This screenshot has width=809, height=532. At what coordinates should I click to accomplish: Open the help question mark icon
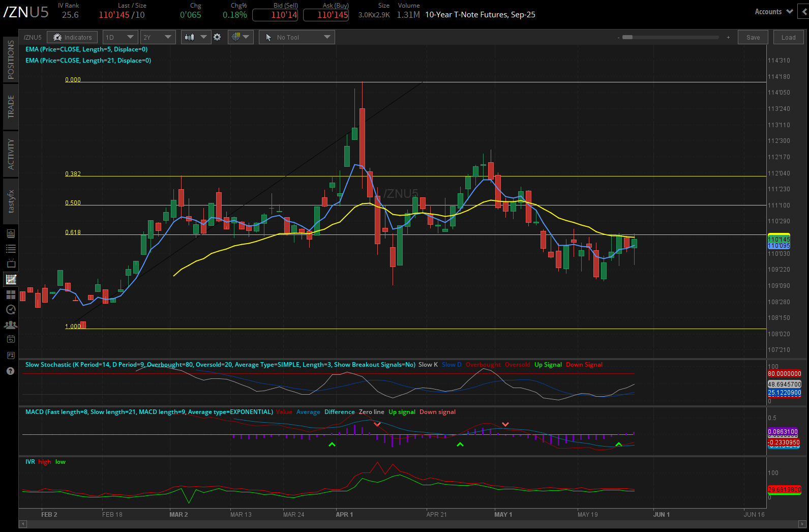11,371
